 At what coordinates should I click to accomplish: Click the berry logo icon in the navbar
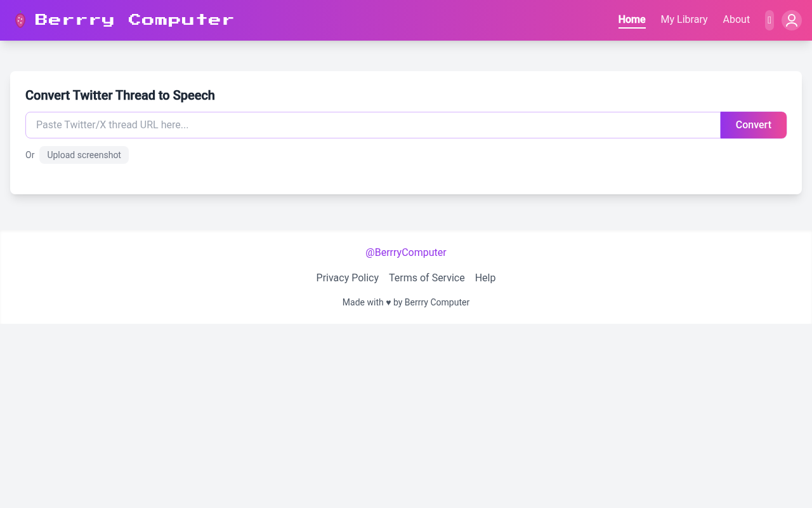click(20, 20)
